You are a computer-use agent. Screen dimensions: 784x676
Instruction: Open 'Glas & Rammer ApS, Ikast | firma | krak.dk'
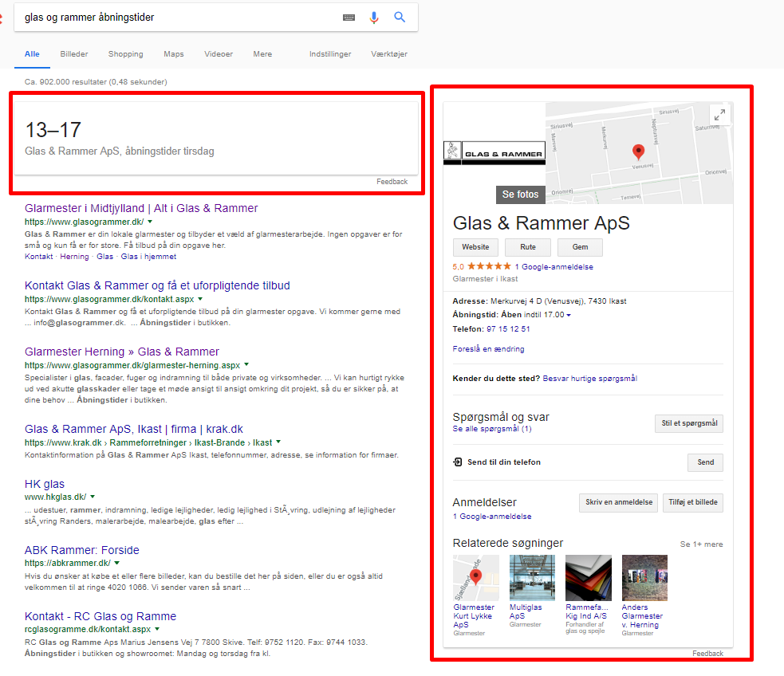coord(133,429)
